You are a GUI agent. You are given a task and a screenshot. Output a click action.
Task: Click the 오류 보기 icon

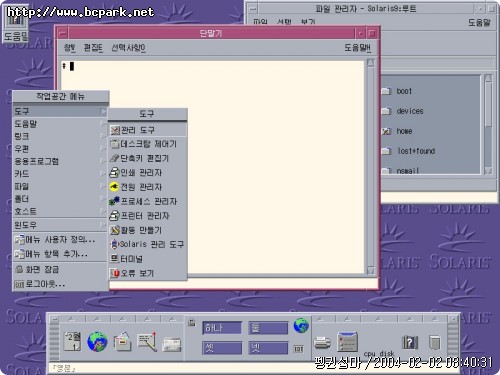[114, 273]
